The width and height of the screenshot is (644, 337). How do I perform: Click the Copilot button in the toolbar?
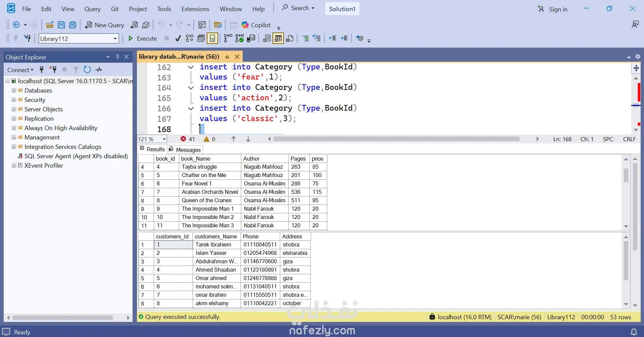pyautogui.click(x=256, y=25)
